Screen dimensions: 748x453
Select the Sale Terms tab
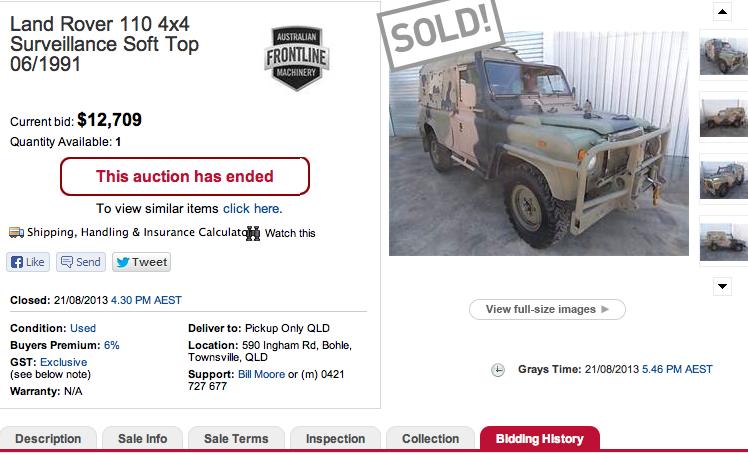pyautogui.click(x=236, y=439)
